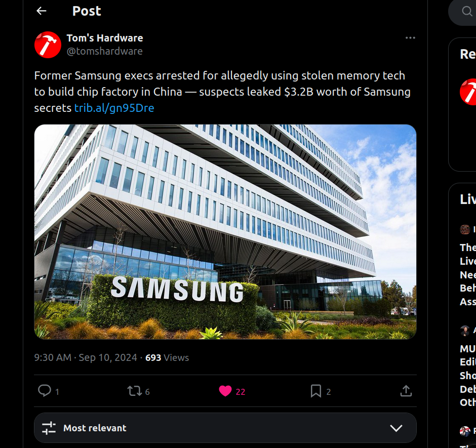
Task: Click the filter sliders icon
Action: pos(49,428)
